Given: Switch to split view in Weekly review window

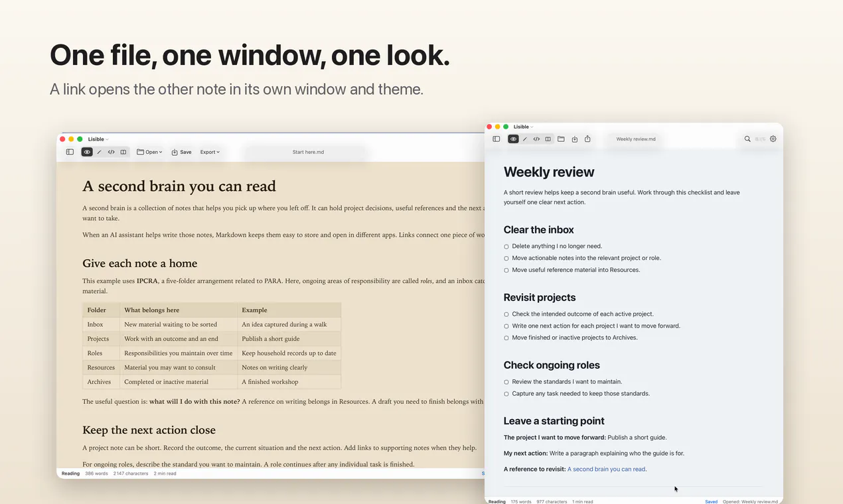Looking at the screenshot, I should point(548,139).
